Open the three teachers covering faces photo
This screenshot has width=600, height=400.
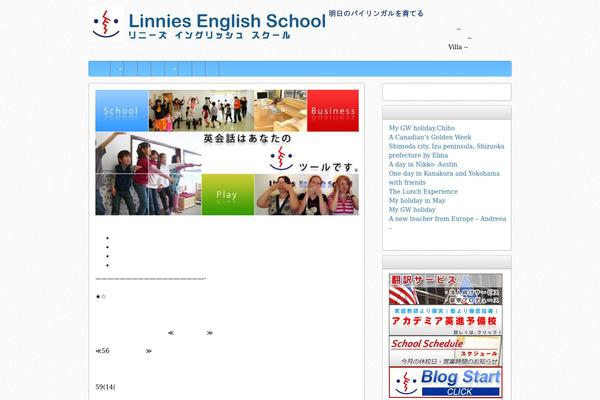307,194
